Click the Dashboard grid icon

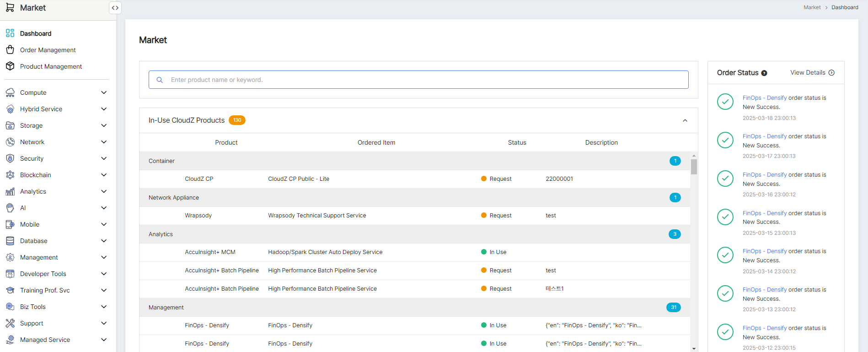coord(10,33)
